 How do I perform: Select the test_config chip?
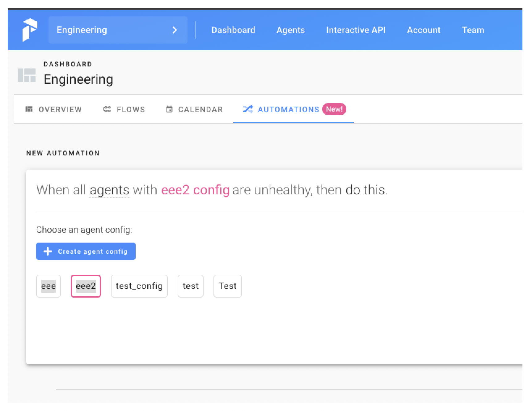pyautogui.click(x=139, y=286)
